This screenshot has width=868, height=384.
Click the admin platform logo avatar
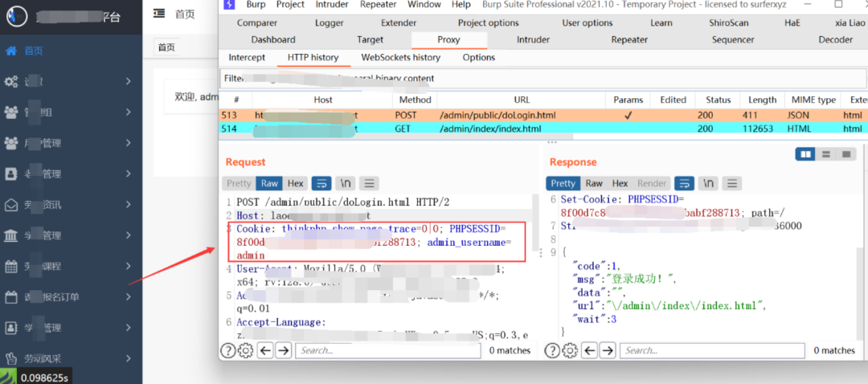tap(17, 16)
